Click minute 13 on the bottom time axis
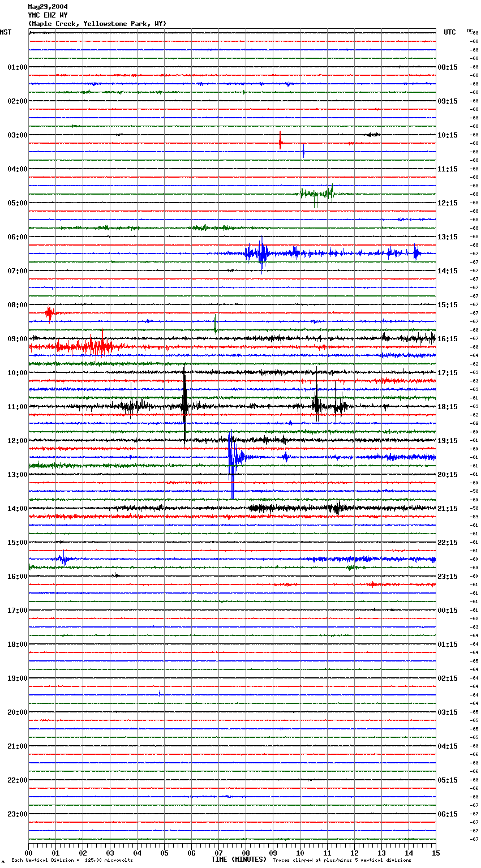This screenshot has height=868, width=481. click(x=381, y=852)
